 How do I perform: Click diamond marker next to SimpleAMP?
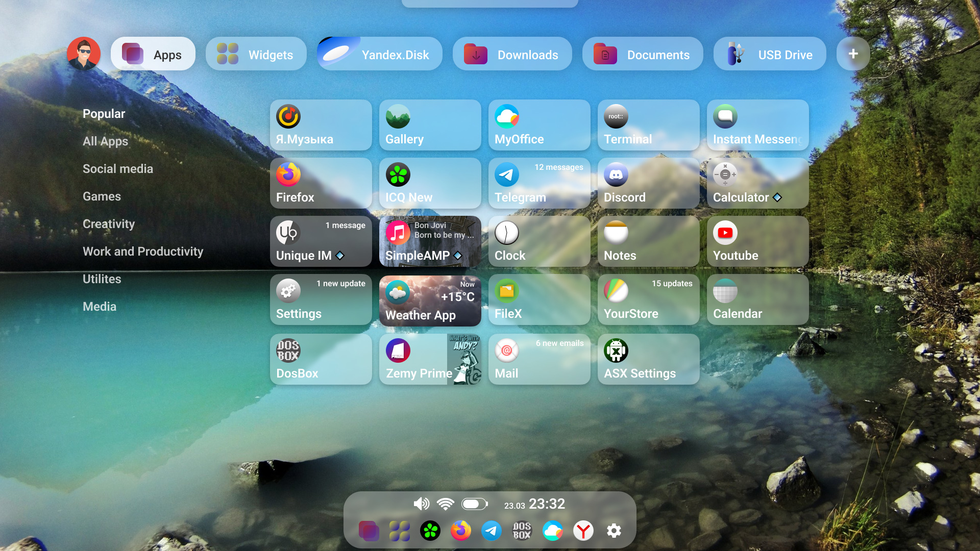pyautogui.click(x=458, y=256)
